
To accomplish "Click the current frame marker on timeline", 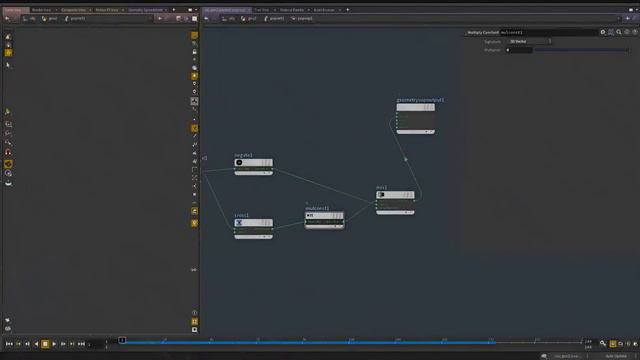I will pyautogui.click(x=122, y=340).
